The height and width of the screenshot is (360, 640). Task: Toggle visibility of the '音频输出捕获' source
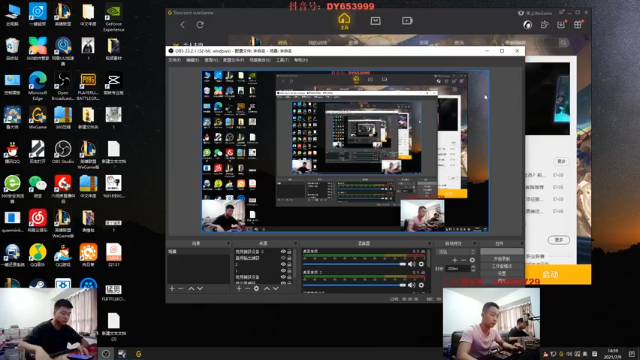[283, 258]
